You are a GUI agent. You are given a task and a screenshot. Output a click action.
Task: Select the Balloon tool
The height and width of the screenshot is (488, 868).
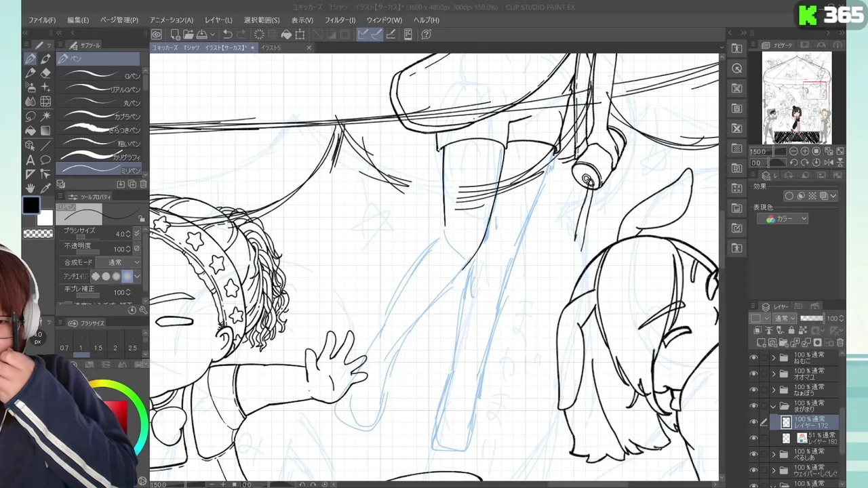click(x=45, y=160)
